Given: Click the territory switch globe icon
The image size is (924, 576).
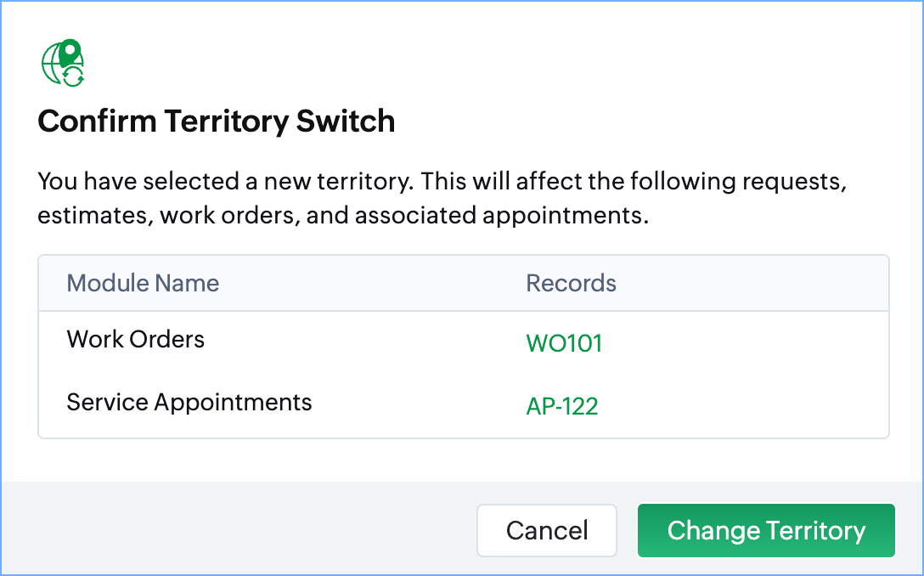Looking at the screenshot, I should tap(63, 63).
